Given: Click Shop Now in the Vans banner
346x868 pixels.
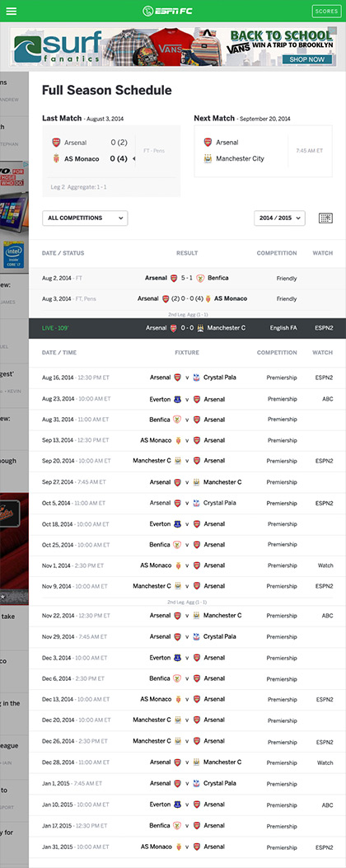Looking at the screenshot, I should [307, 59].
